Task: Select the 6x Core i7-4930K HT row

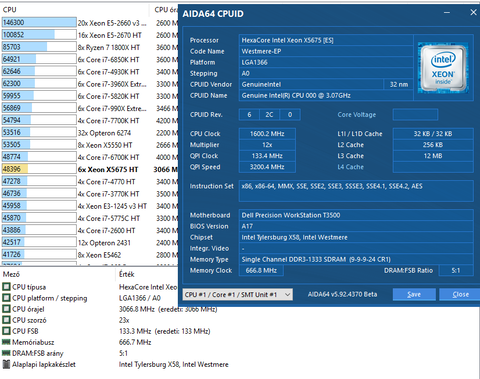Action: [90, 72]
